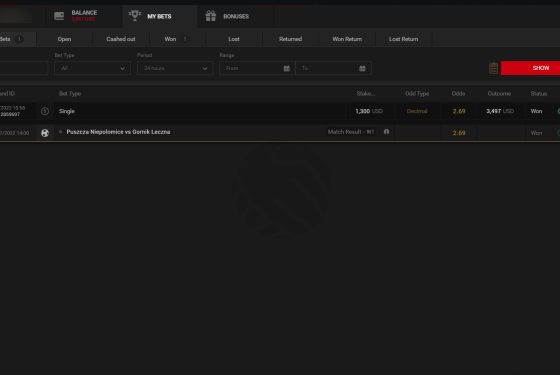Image resolution: width=560 pixels, height=375 pixels.
Task: Click the cashout coin icon on Single row
Action: pos(45,111)
